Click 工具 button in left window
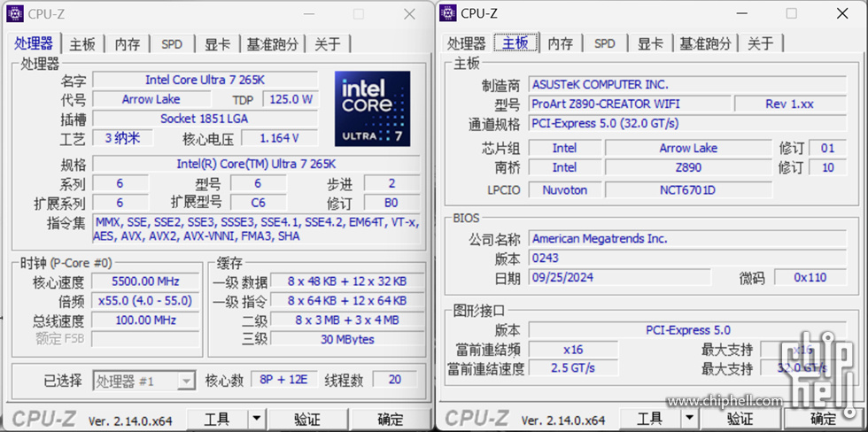The width and height of the screenshot is (868, 432). click(x=217, y=419)
